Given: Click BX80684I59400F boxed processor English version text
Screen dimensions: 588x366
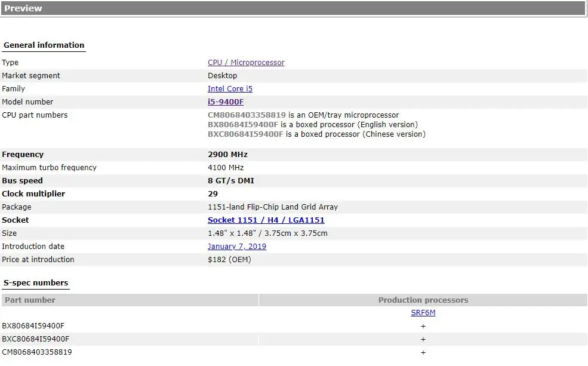Looking at the screenshot, I should click(313, 125).
